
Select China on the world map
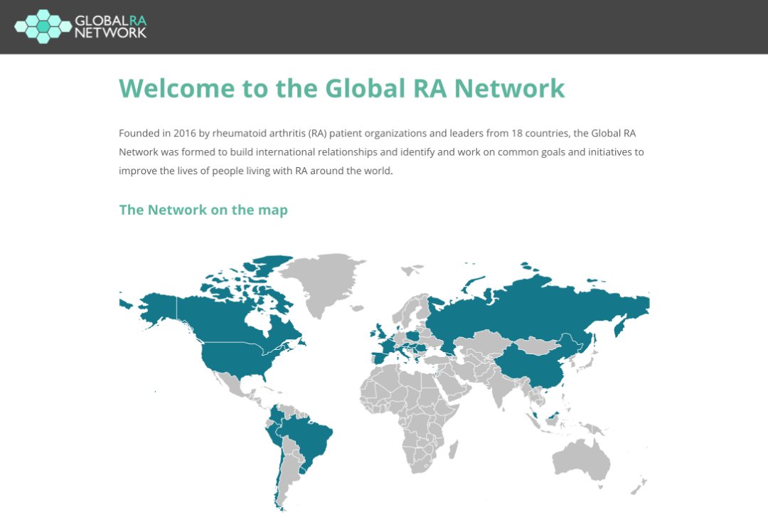(534, 365)
